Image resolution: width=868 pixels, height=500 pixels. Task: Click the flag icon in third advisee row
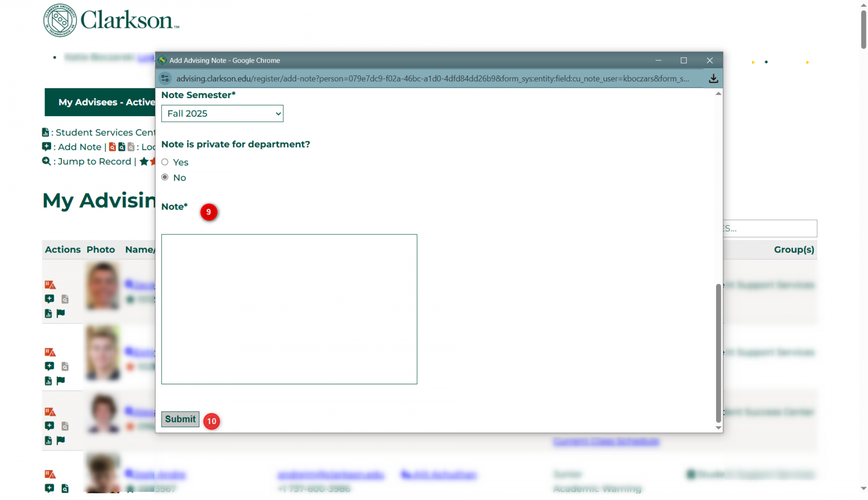[60, 440]
